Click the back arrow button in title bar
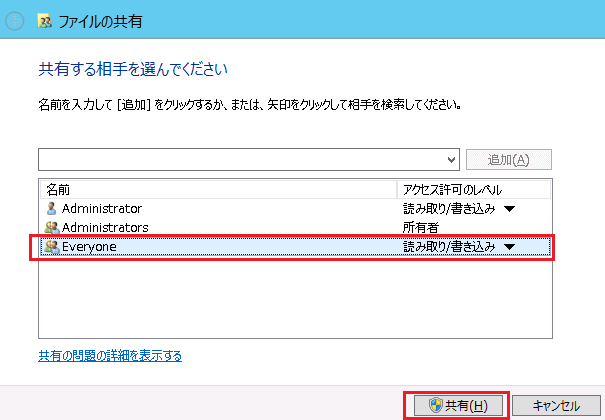The width and height of the screenshot is (605, 420). coord(15,21)
